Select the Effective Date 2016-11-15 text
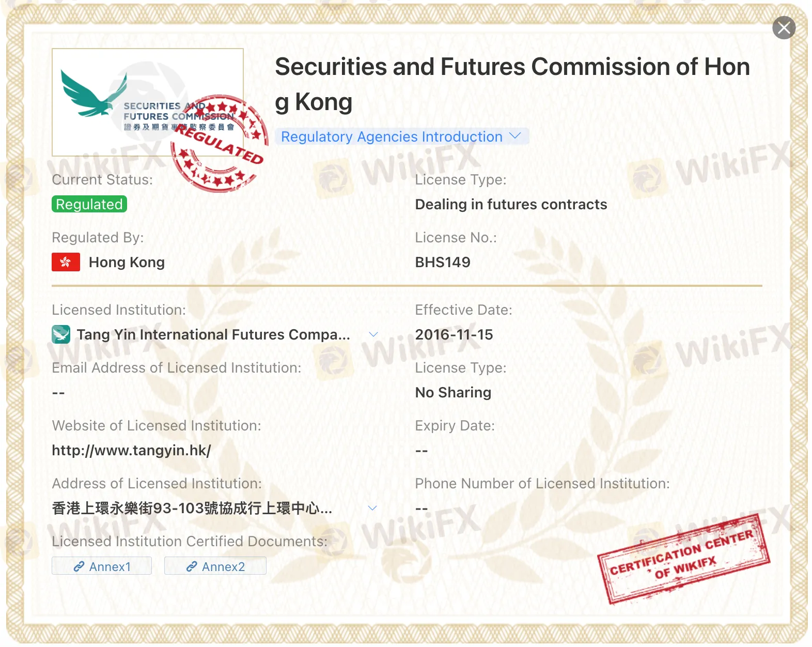Viewport: 812px width, 647px height. 454,334
